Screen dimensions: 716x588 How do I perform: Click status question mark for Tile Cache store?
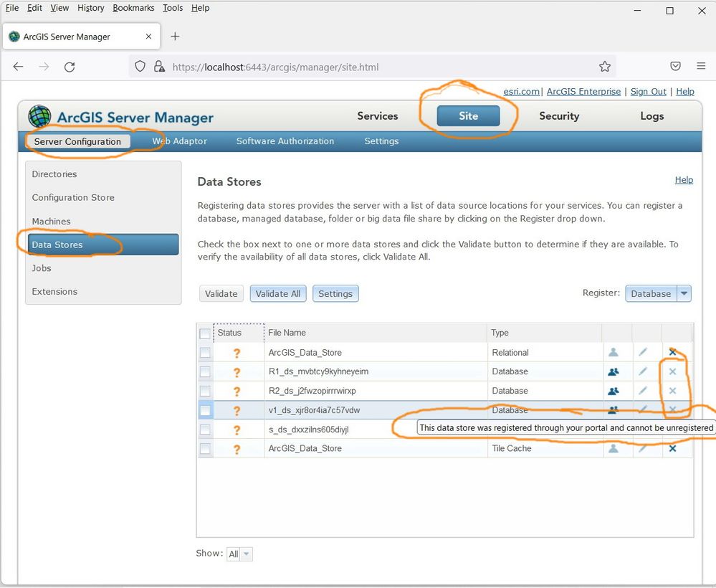click(237, 449)
